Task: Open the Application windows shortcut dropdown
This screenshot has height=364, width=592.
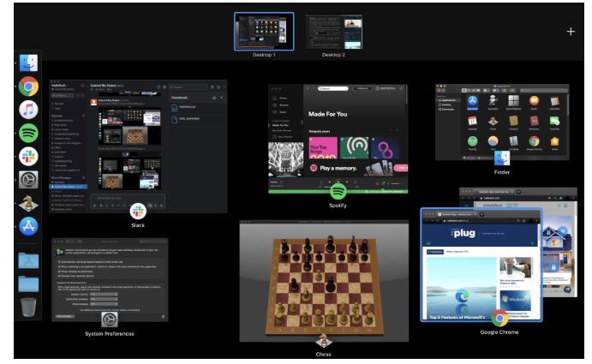Action: (104, 299)
